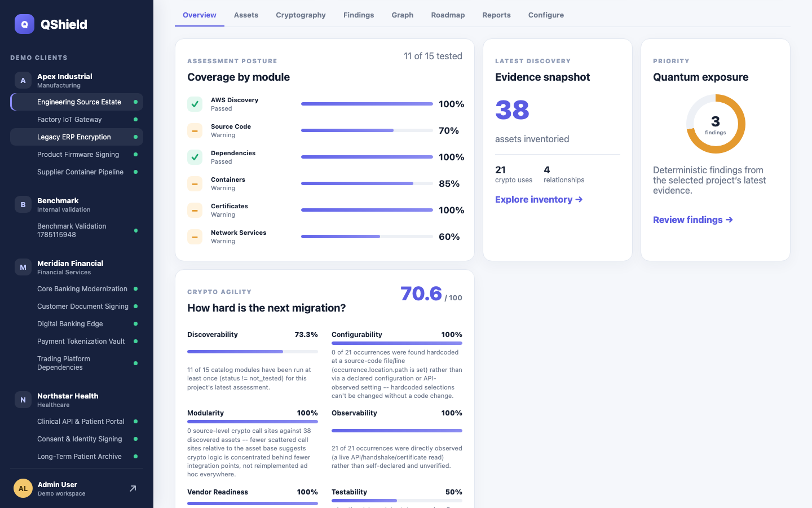Select the Benchmark client avatar B
The width and height of the screenshot is (812, 508).
(23, 204)
